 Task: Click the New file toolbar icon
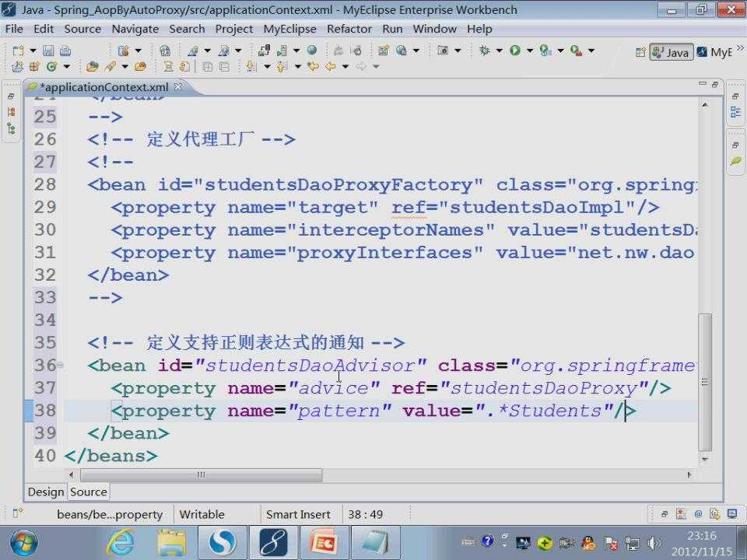point(18,51)
